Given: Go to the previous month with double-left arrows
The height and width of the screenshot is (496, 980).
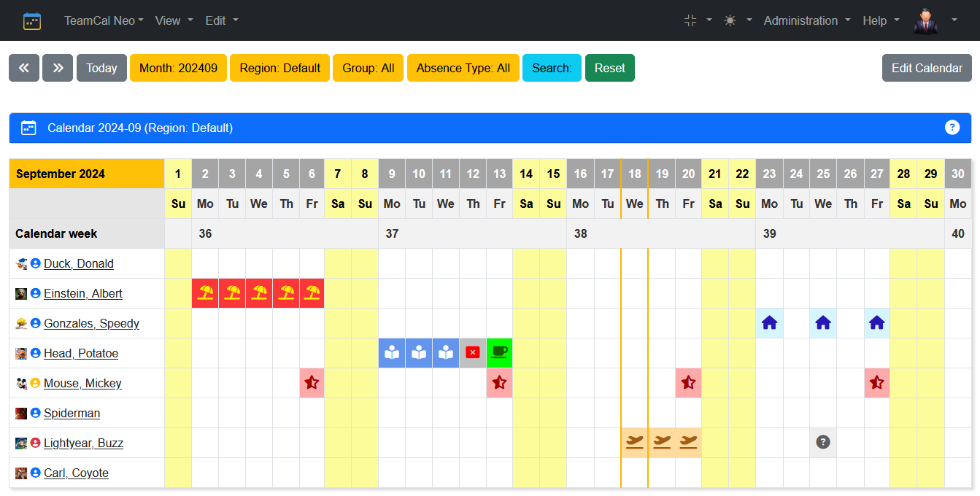Looking at the screenshot, I should 24,68.
